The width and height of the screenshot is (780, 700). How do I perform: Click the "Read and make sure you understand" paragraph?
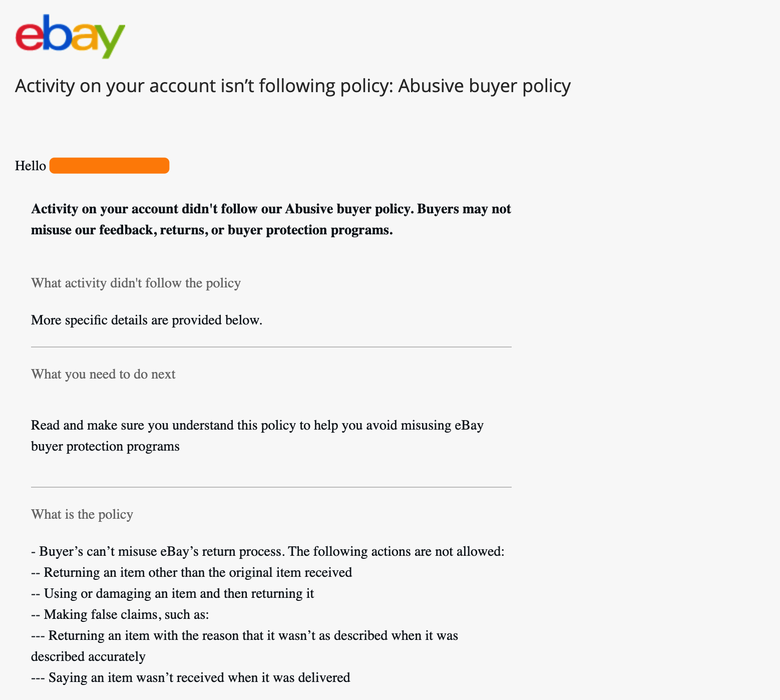point(257,426)
